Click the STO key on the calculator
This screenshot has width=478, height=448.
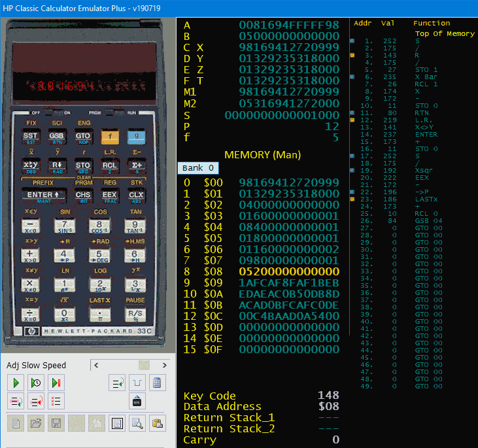pos(83,167)
